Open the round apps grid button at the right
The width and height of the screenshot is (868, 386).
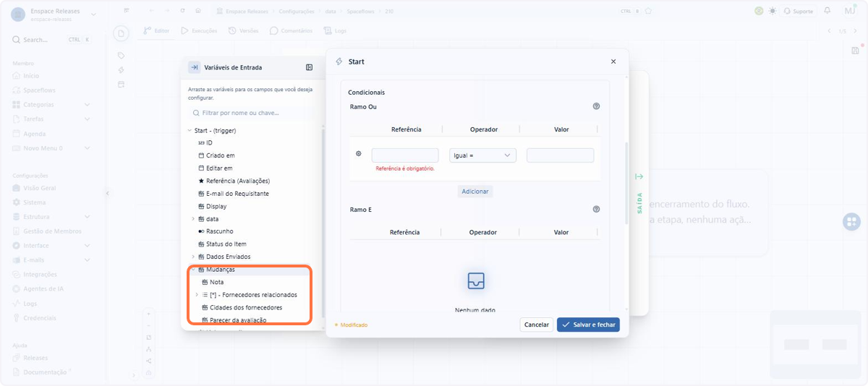(851, 222)
